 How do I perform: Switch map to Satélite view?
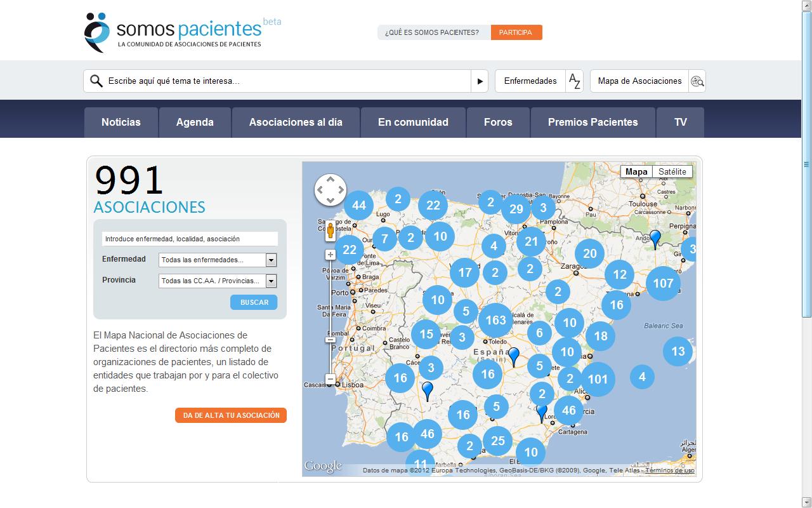pyautogui.click(x=672, y=171)
